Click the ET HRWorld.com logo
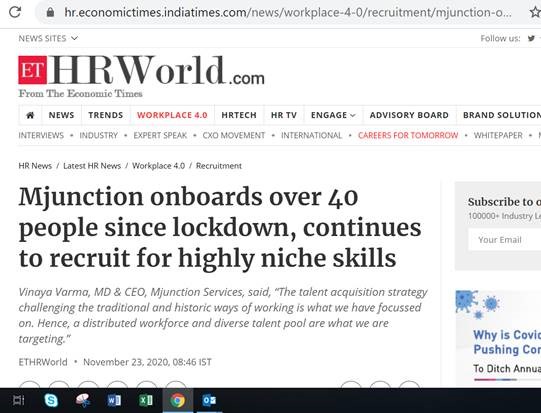Screen dimensions: 541x413 pyautogui.click(x=141, y=71)
